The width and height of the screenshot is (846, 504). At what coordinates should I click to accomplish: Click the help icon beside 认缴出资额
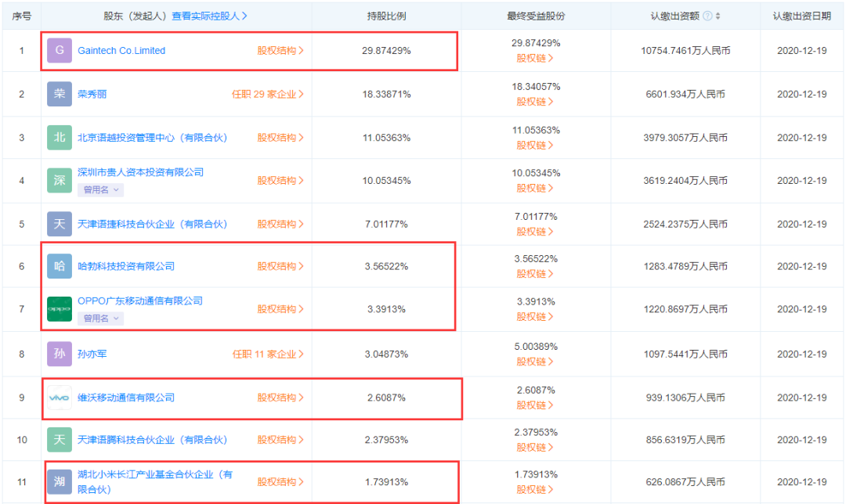point(707,16)
